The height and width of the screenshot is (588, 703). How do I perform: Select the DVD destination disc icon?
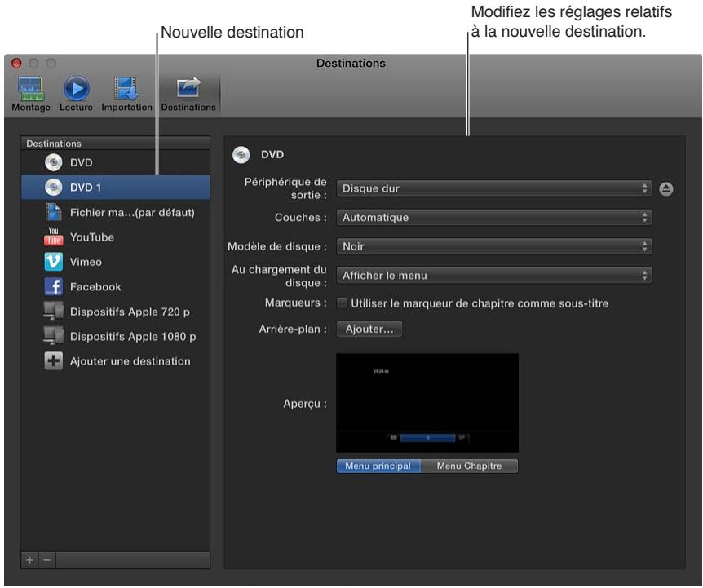[54, 162]
